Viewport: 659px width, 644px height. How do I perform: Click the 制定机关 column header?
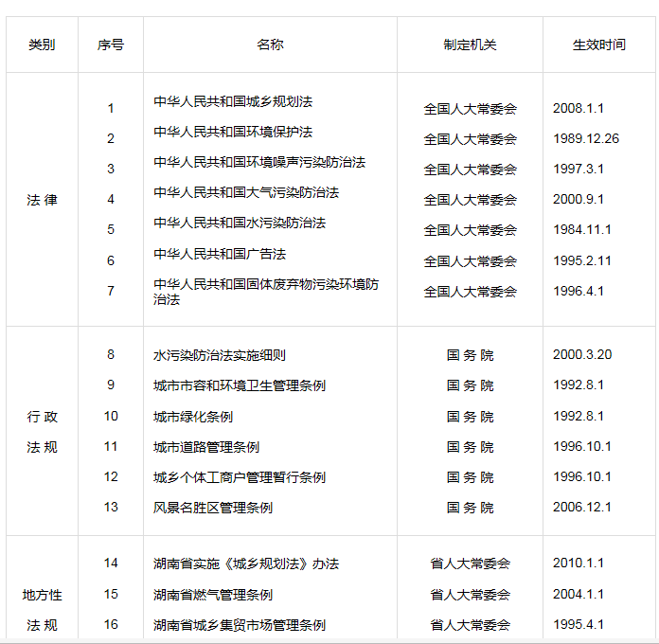470,45
